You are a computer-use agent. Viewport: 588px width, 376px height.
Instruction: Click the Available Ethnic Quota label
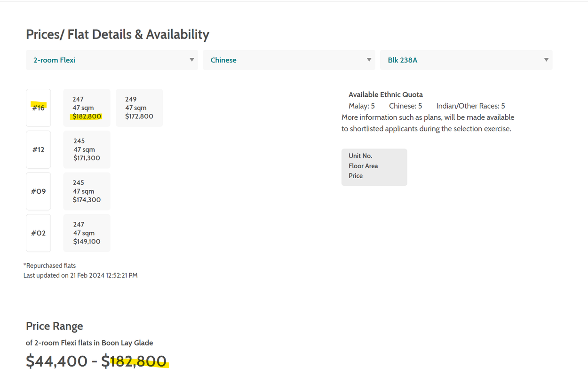[x=386, y=94]
